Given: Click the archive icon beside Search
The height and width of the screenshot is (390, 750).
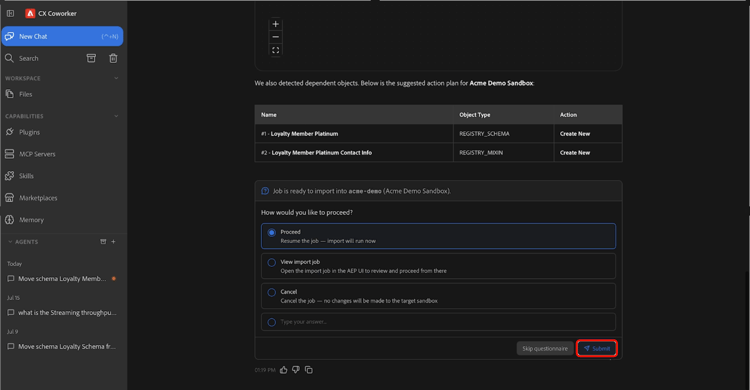Looking at the screenshot, I should 91,58.
